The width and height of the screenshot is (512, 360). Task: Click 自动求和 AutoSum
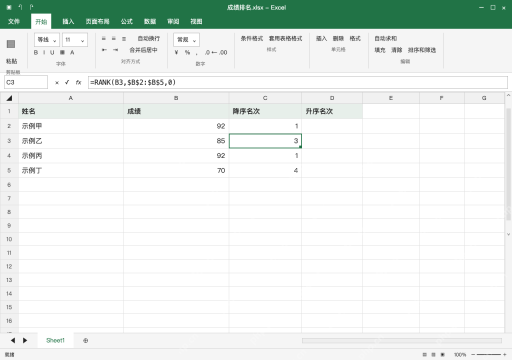click(386, 39)
